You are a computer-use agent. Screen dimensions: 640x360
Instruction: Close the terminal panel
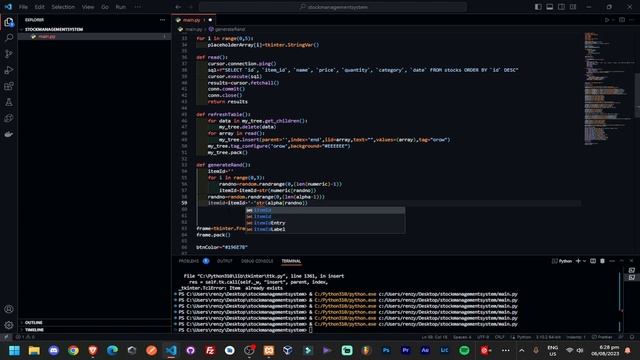point(631,261)
